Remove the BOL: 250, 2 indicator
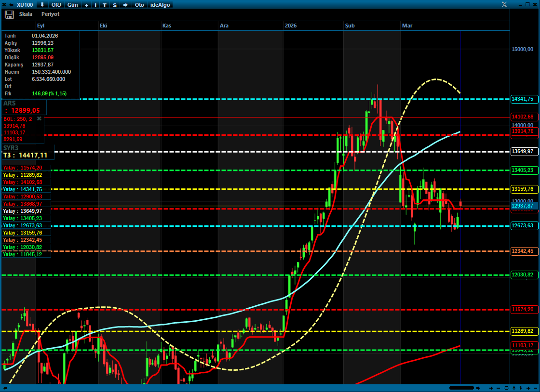 click(x=39, y=118)
